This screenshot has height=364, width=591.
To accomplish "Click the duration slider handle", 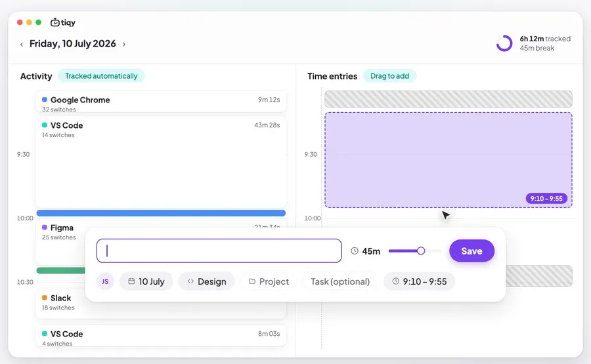I will coord(421,251).
